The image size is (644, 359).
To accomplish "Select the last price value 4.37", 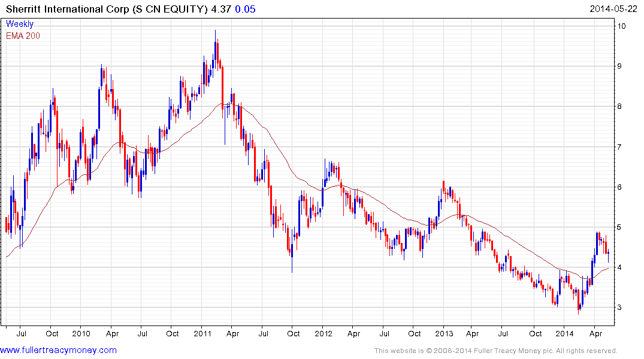I will click(x=222, y=9).
